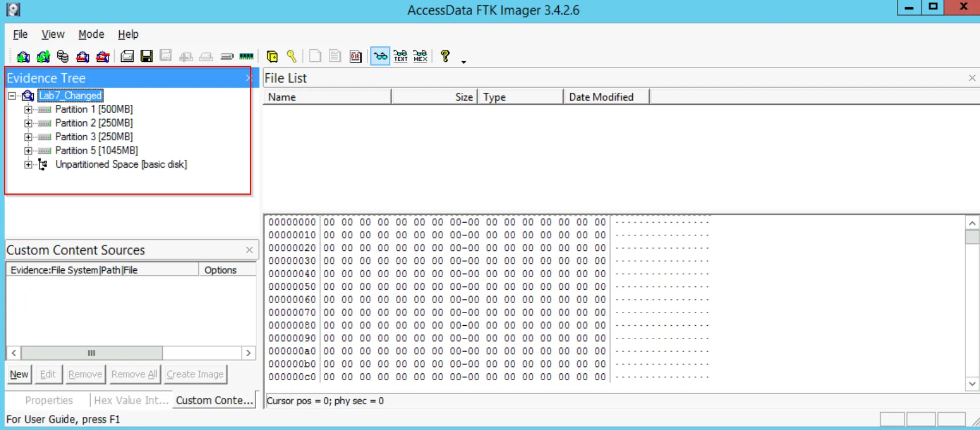980x430 pixels.
Task: Expand Partition 1 [500MB] node
Action: click(28, 109)
